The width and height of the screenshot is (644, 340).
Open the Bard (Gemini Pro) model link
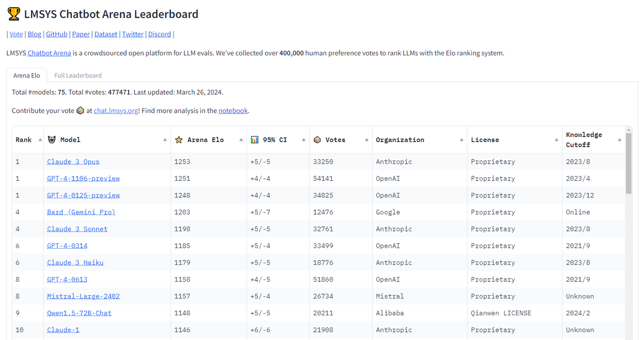82,212
